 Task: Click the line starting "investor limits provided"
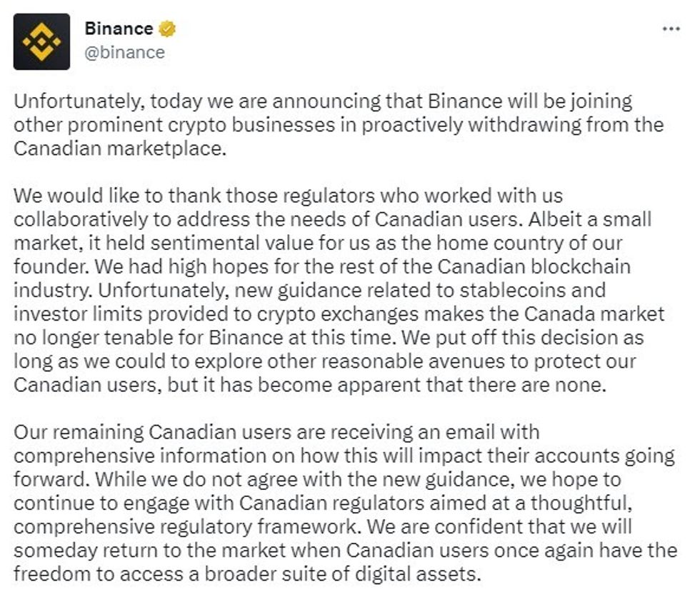339,313
